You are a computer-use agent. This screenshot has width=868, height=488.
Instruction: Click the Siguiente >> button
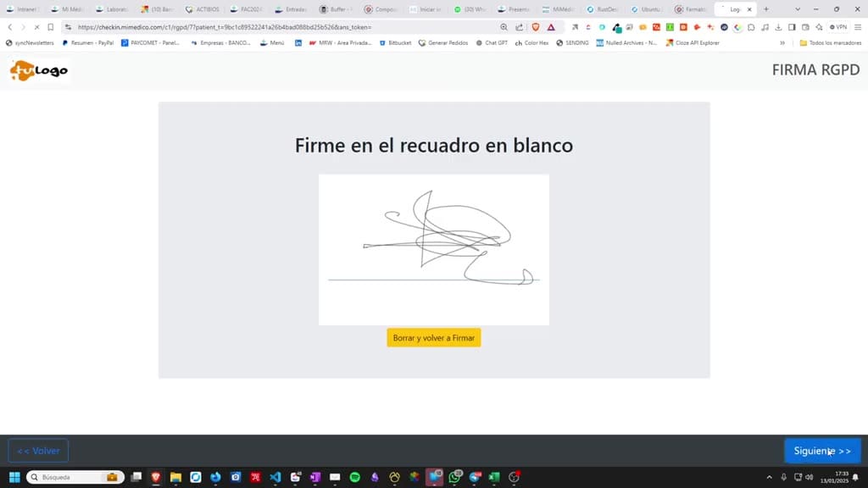pos(822,451)
